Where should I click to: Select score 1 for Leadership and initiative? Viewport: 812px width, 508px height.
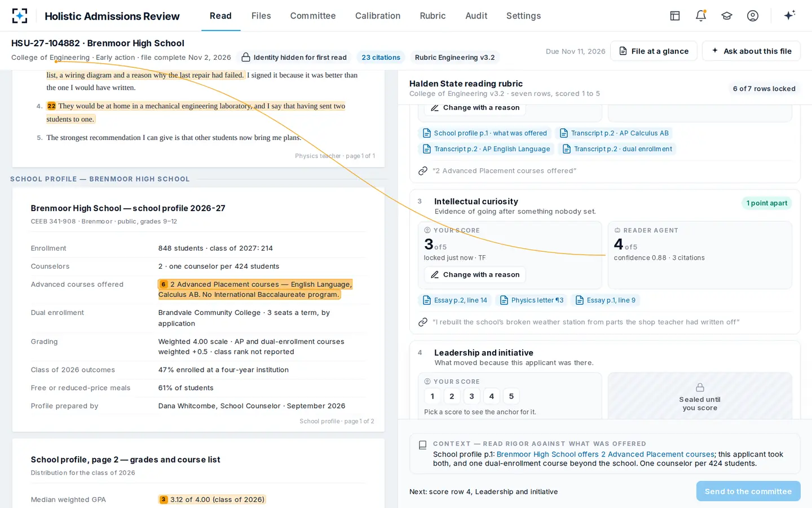pos(433,396)
